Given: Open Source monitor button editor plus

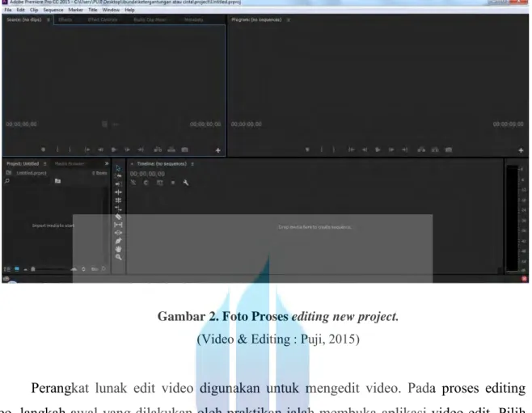Looking at the screenshot, I should [218, 150].
